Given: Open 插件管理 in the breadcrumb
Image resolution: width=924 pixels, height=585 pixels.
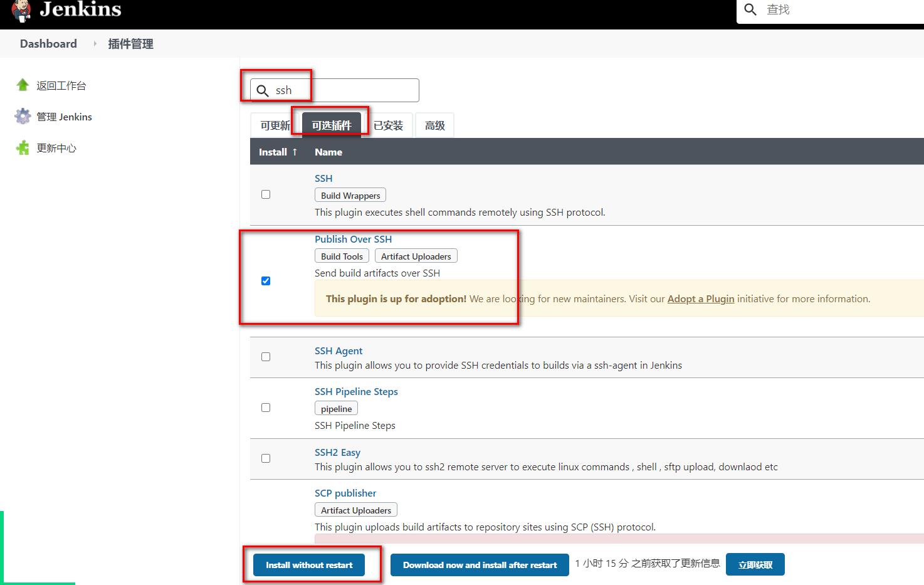Looking at the screenshot, I should tap(130, 44).
